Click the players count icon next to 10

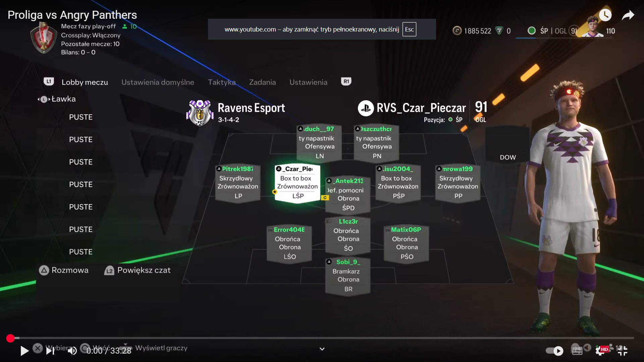click(x=125, y=26)
